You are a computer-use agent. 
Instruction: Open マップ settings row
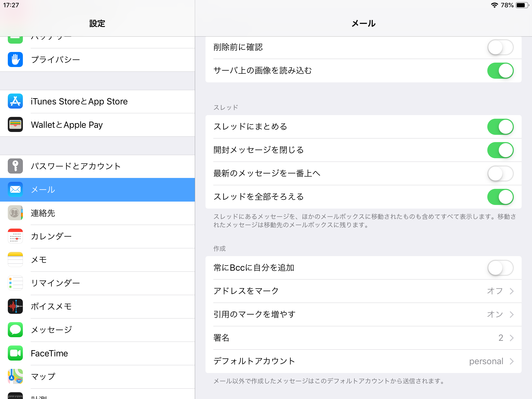(97, 377)
